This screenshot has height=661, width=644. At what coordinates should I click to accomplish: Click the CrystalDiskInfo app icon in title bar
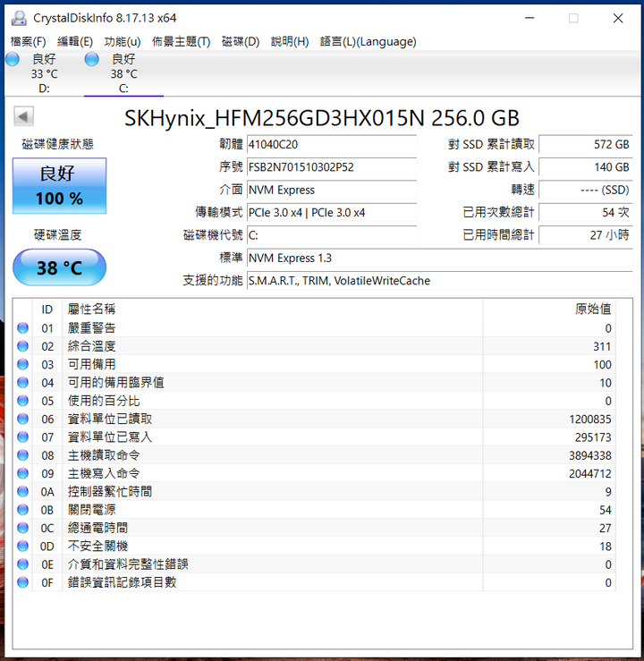(19, 18)
